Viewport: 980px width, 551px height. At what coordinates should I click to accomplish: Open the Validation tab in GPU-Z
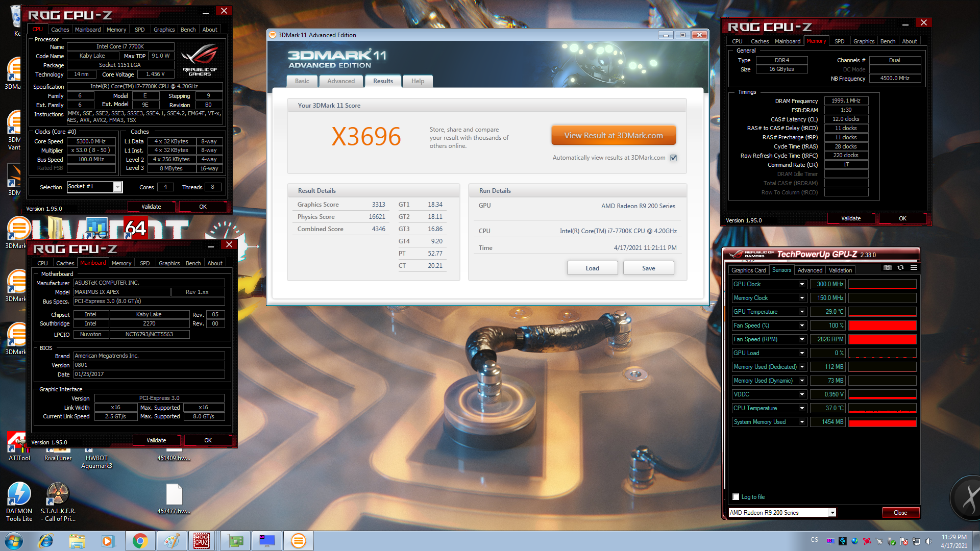click(x=840, y=270)
